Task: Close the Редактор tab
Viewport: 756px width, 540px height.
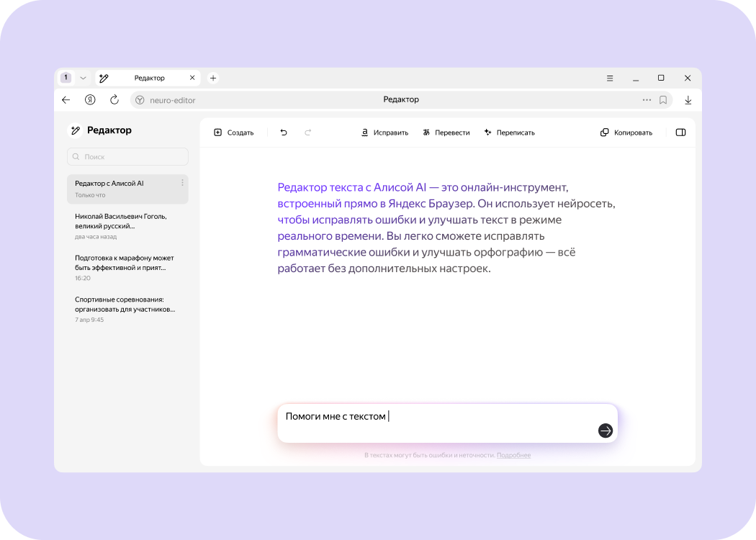Action: (x=192, y=78)
